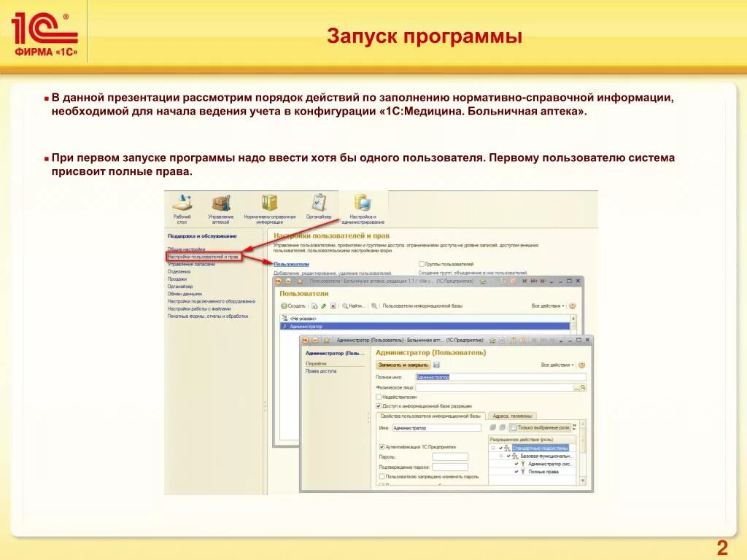Open Обмен данными in navigation panel

coord(185,294)
